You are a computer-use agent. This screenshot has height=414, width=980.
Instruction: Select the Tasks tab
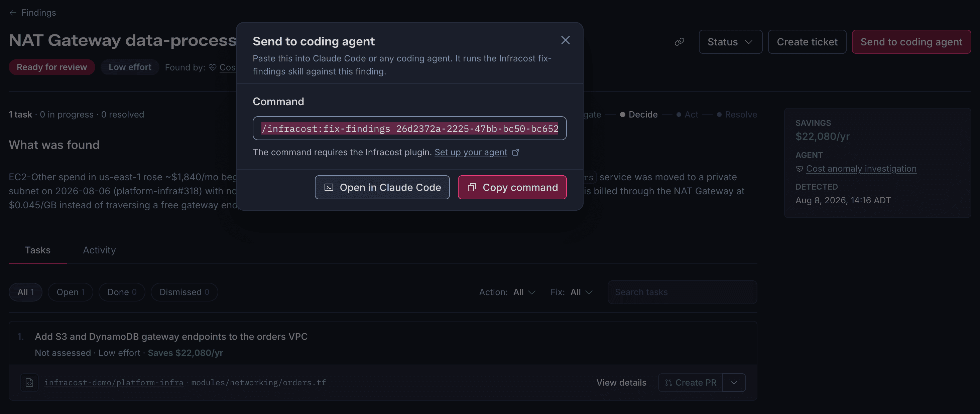coord(38,250)
